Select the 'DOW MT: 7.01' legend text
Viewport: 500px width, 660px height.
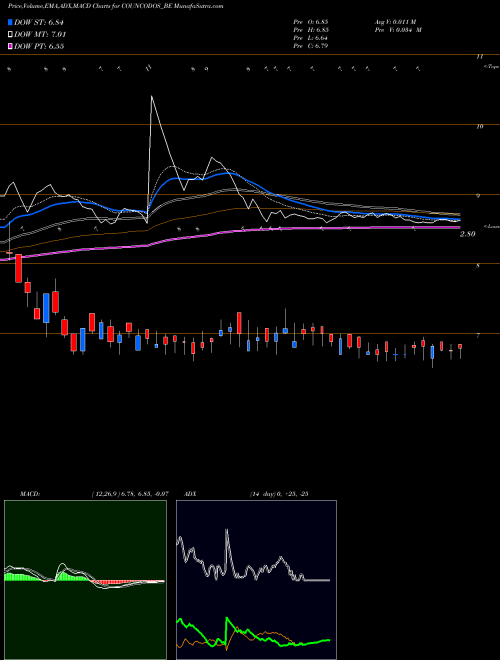40,35
